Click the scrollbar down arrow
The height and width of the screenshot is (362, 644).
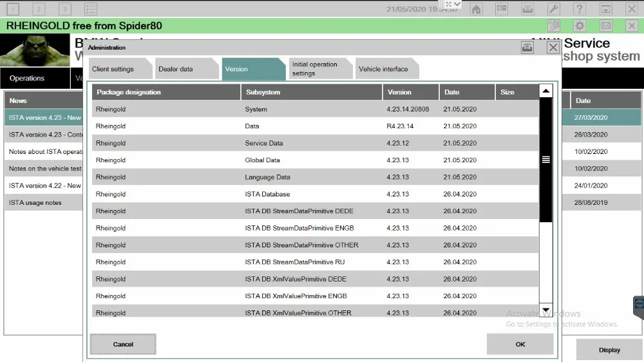pyautogui.click(x=546, y=310)
